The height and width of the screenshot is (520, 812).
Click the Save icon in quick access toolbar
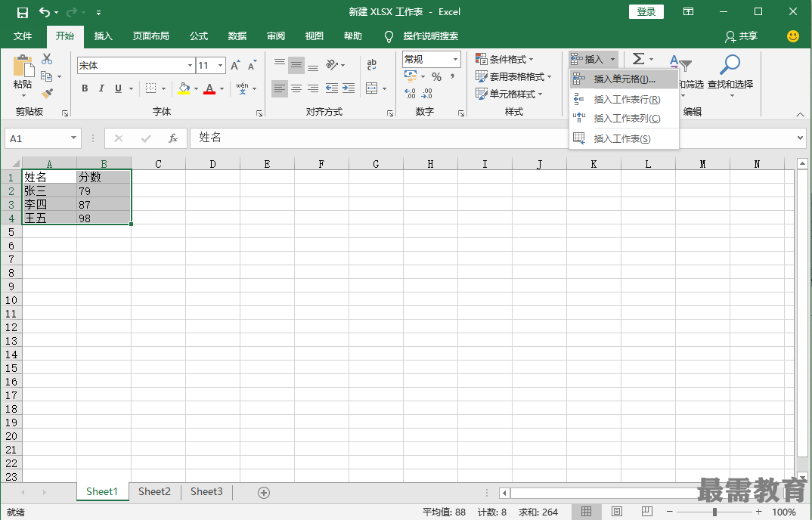[x=22, y=12]
